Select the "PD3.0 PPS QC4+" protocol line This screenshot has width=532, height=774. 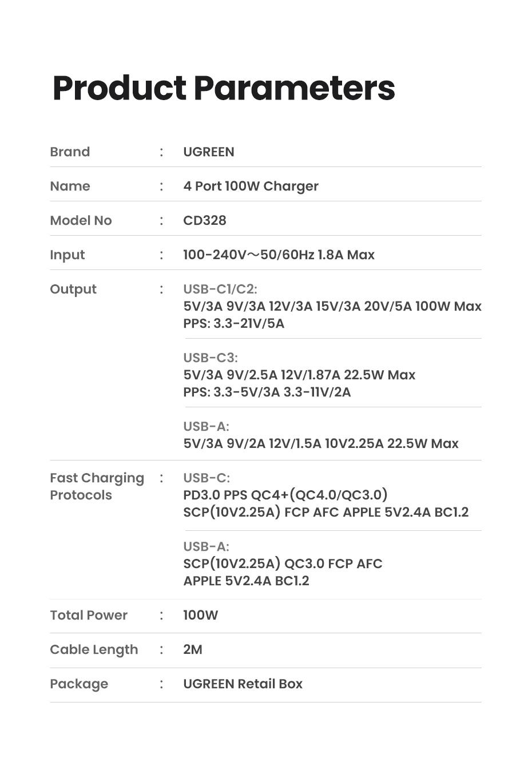(x=285, y=495)
